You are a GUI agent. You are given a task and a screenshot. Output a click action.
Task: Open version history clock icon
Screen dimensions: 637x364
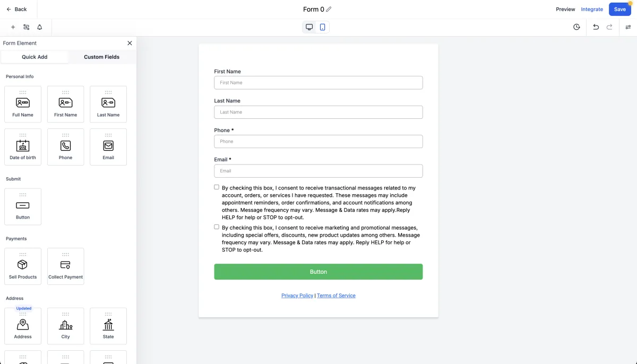coord(576,27)
